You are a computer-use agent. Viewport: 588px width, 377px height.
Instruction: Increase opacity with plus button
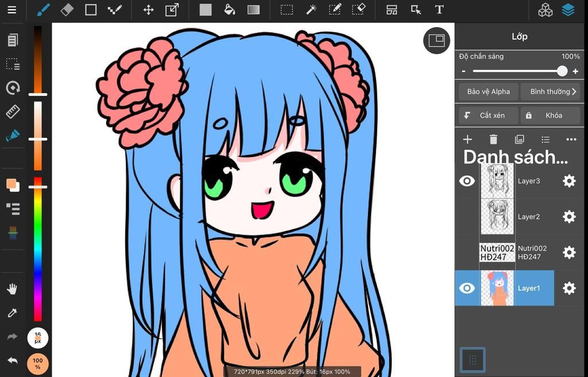pos(575,71)
